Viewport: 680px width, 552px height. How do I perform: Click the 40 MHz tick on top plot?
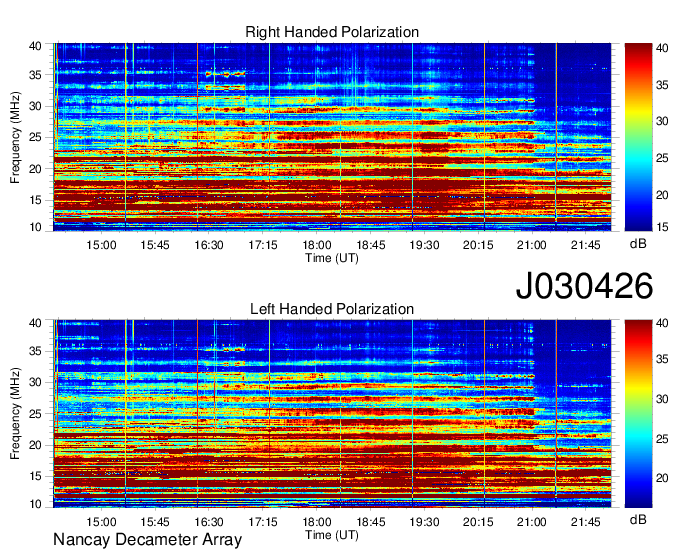point(35,46)
